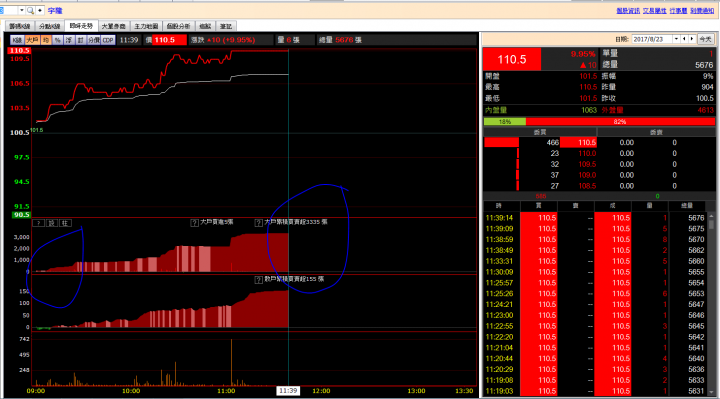Switch to the 大單券商 tab

pos(113,26)
